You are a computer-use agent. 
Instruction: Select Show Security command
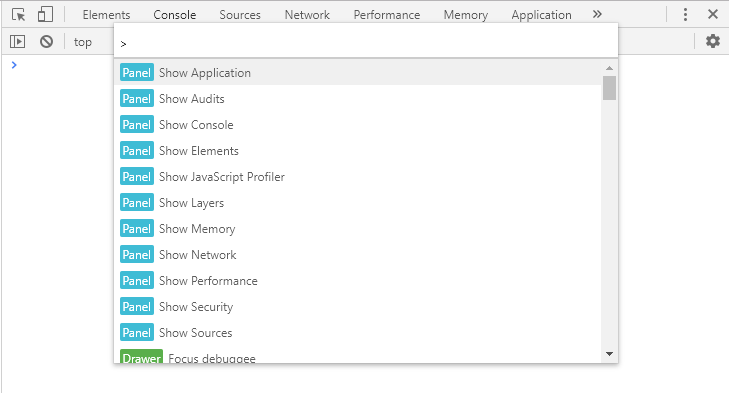pos(357,307)
